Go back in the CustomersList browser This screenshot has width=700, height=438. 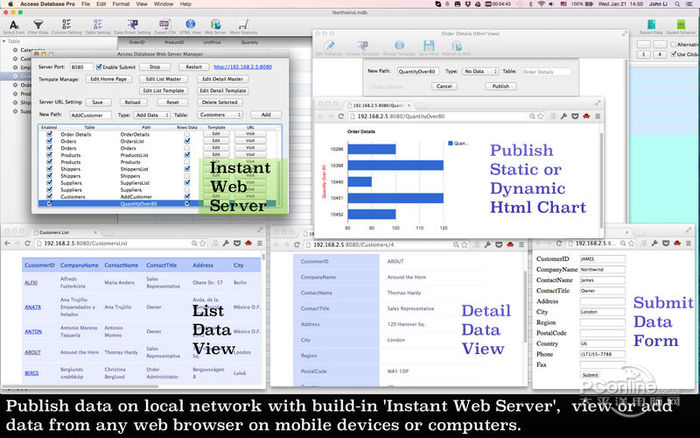(7, 243)
